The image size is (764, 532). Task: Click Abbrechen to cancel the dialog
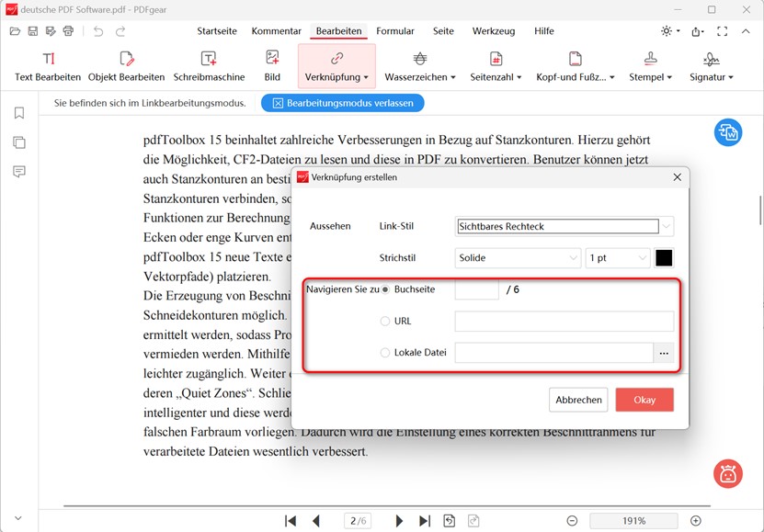pyautogui.click(x=578, y=400)
